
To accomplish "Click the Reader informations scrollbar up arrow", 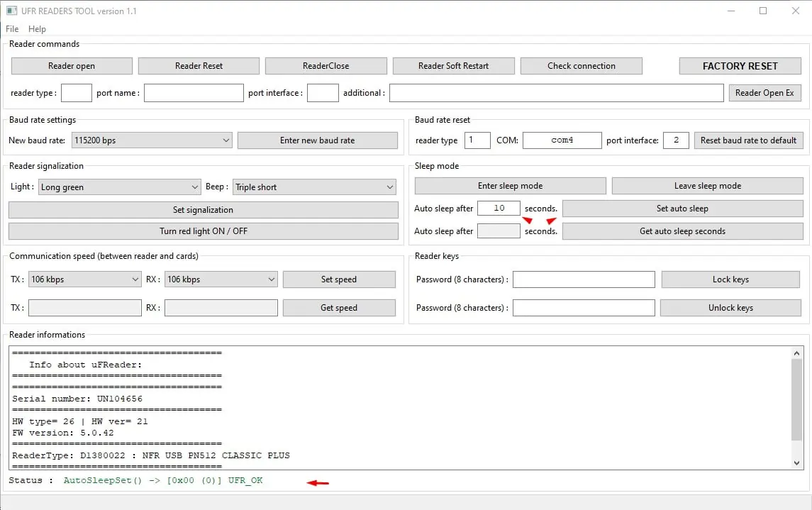I will point(796,353).
